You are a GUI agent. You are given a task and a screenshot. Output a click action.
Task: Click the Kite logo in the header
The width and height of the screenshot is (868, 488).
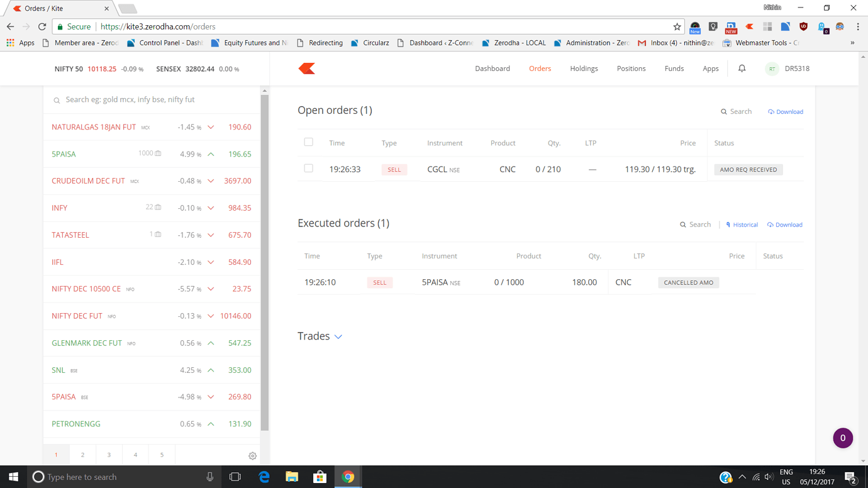306,68
